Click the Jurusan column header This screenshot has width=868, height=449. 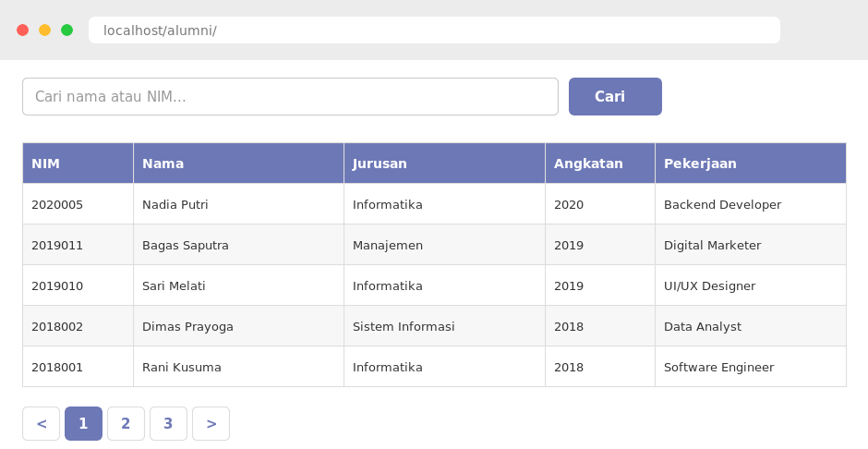[x=444, y=164]
